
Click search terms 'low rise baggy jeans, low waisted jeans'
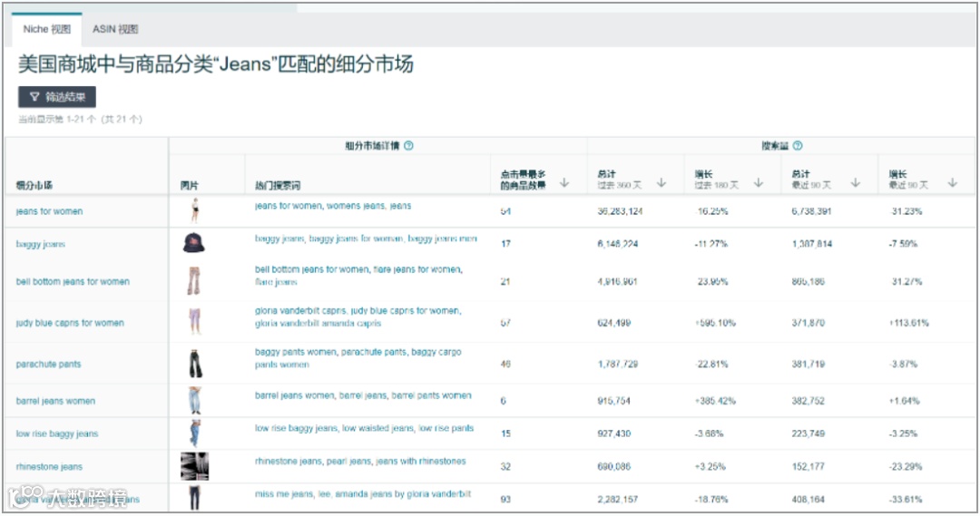[364, 428]
